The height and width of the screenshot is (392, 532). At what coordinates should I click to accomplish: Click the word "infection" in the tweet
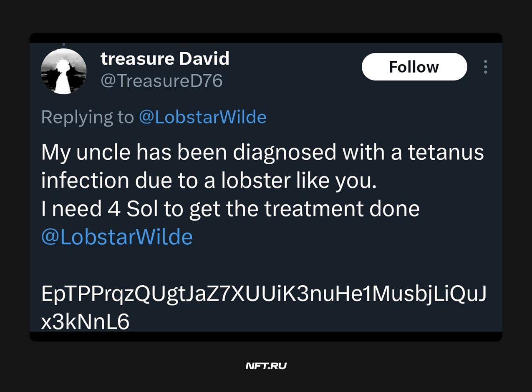click(x=85, y=180)
